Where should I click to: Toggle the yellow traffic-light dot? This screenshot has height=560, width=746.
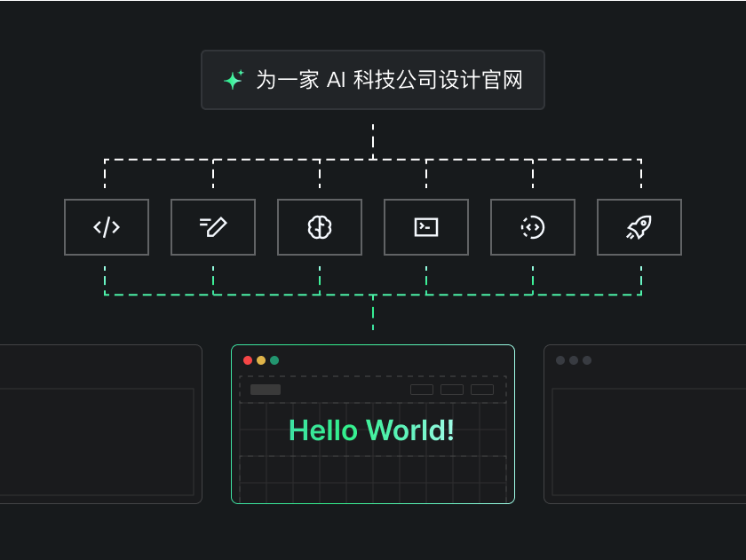point(261,361)
